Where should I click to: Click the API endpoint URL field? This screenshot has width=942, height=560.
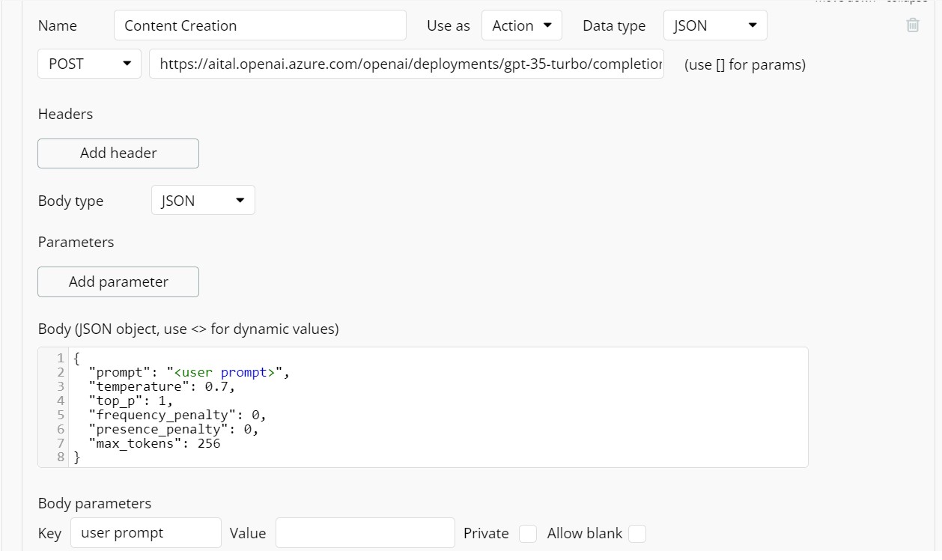pyautogui.click(x=406, y=64)
